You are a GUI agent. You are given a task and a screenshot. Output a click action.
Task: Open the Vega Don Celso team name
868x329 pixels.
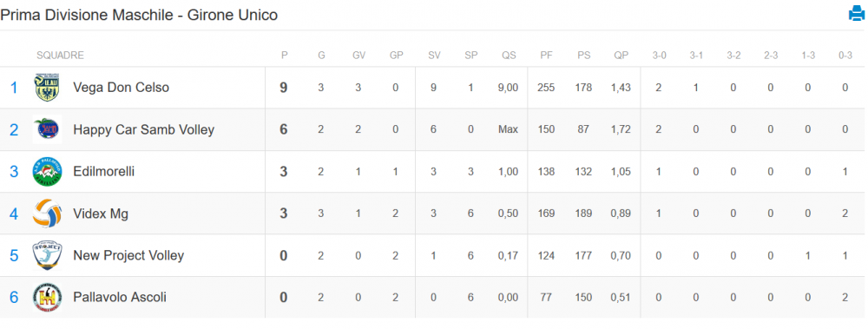click(122, 88)
